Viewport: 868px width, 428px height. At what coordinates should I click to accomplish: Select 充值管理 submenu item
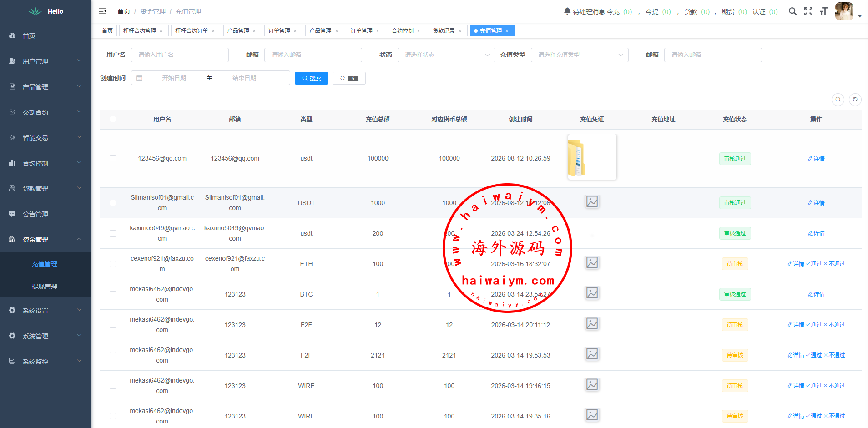(x=45, y=264)
